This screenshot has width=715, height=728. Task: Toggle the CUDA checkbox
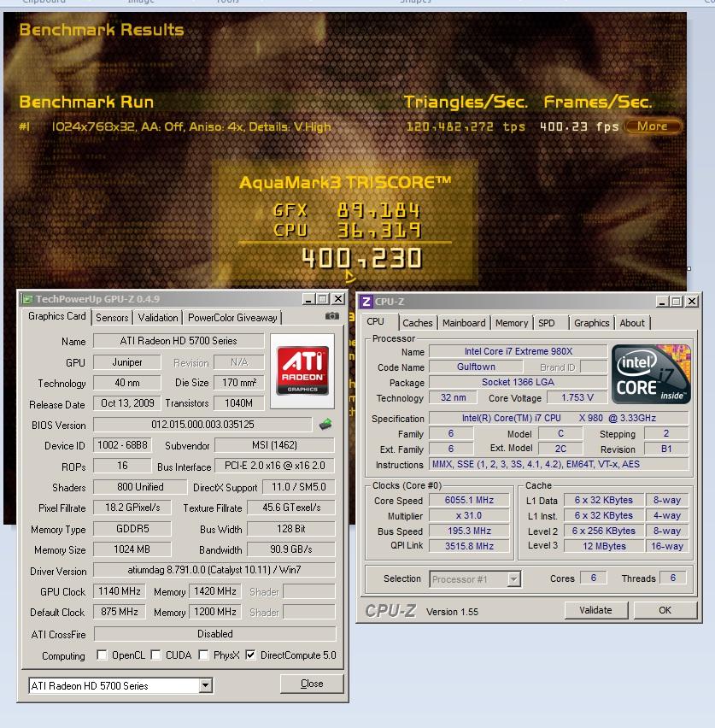click(x=156, y=655)
